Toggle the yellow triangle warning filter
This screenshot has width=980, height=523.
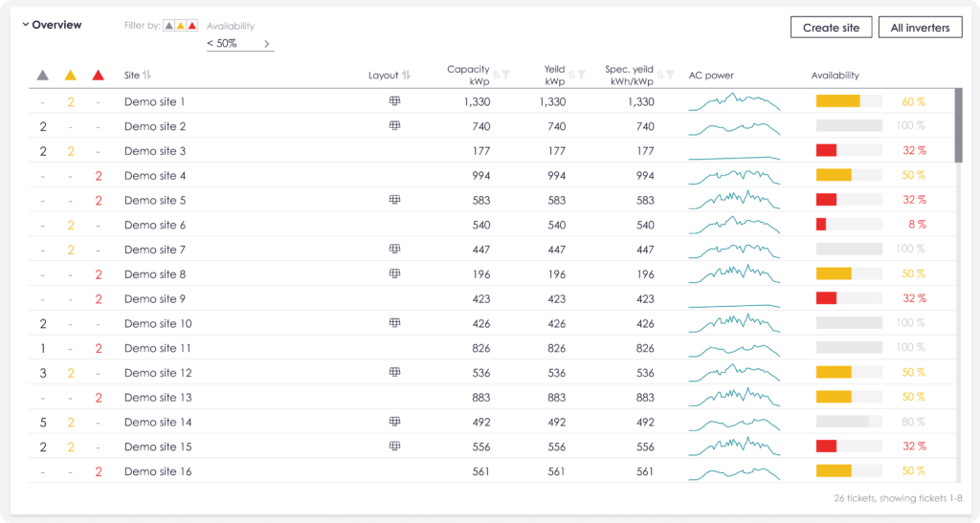[x=181, y=26]
